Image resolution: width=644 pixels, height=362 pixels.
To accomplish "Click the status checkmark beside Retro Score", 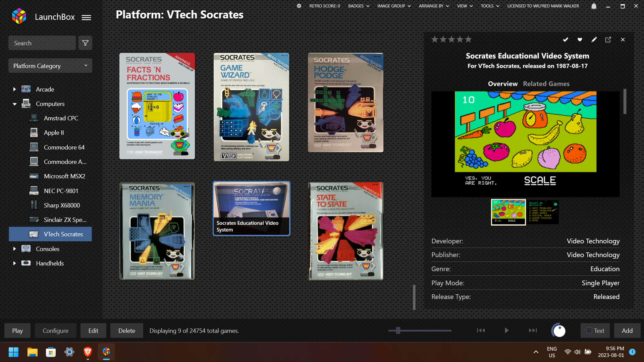I will 299,6.
